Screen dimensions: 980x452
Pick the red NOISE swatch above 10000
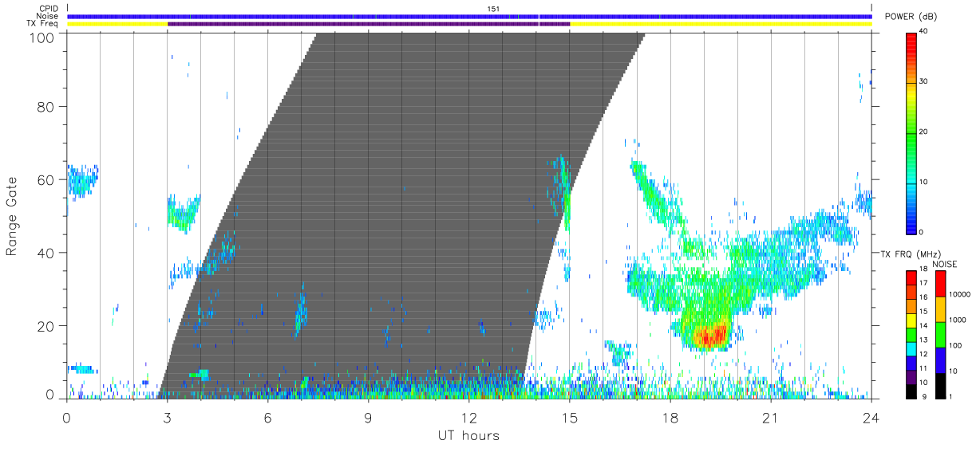pyautogui.click(x=940, y=284)
